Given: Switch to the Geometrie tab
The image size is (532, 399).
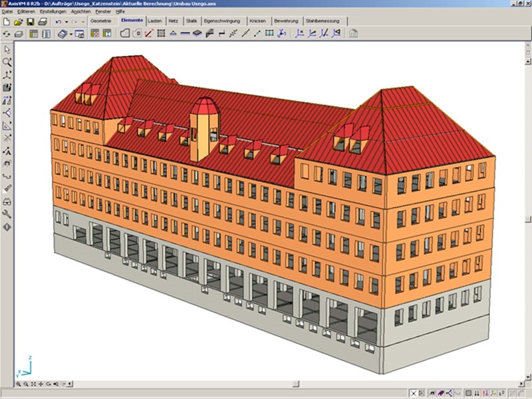Looking at the screenshot, I should (x=101, y=21).
